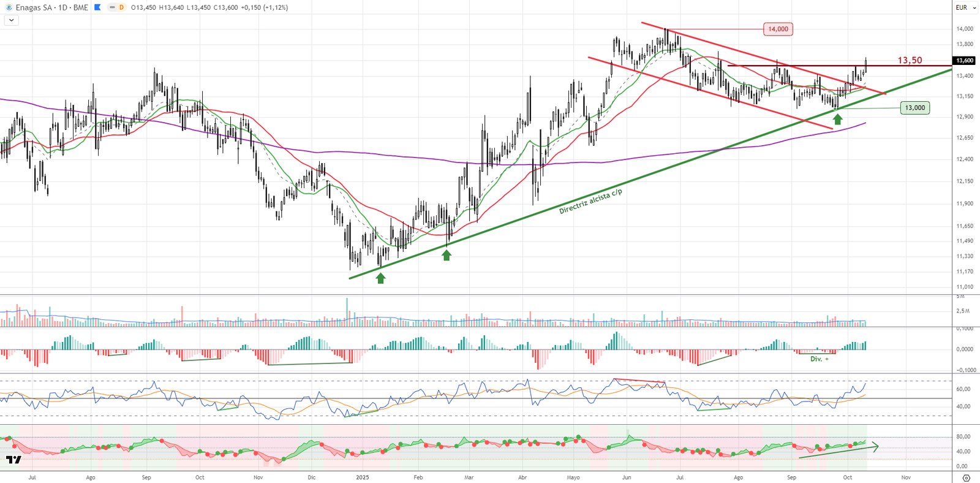The image size is (980, 483).
Task: Select the red 13,50 resistance text label
Action: tap(910, 60)
